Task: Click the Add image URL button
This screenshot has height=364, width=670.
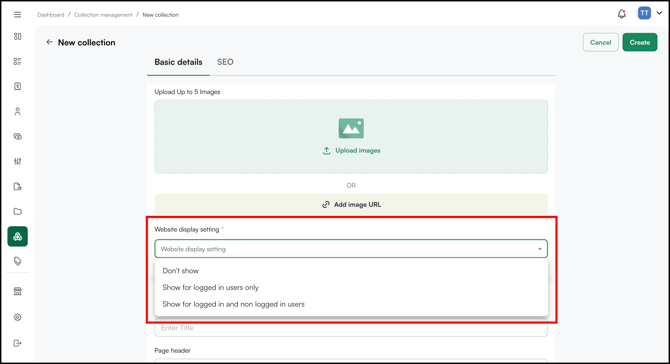Action: 351,204
